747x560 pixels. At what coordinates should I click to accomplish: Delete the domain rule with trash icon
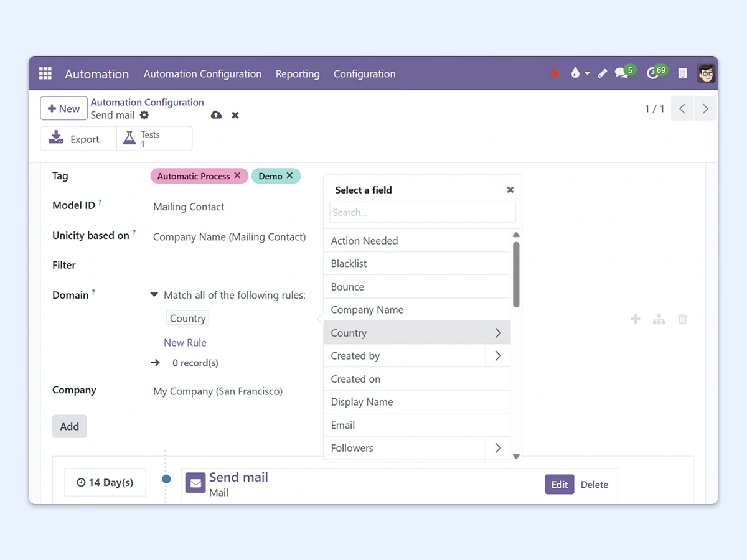pyautogui.click(x=682, y=319)
